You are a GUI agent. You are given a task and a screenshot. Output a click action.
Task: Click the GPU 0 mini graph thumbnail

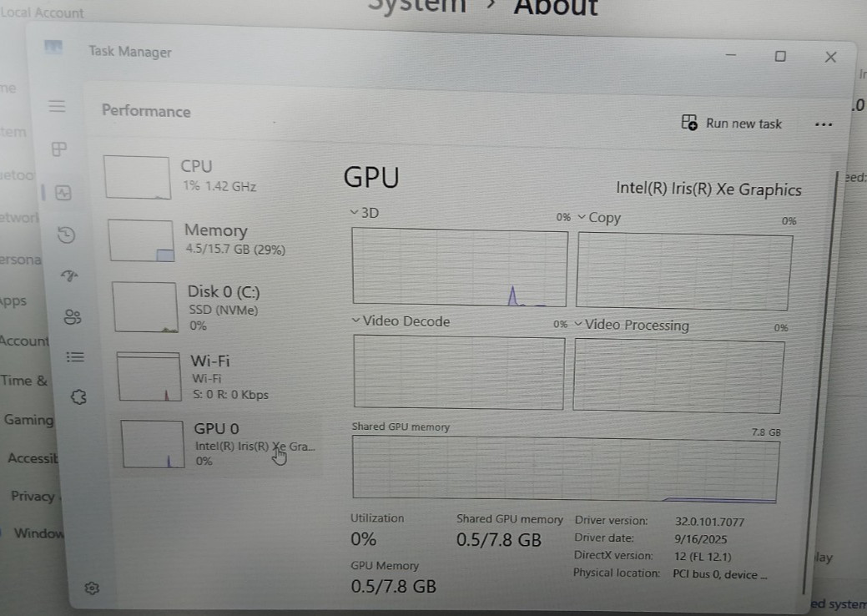pyautogui.click(x=152, y=444)
